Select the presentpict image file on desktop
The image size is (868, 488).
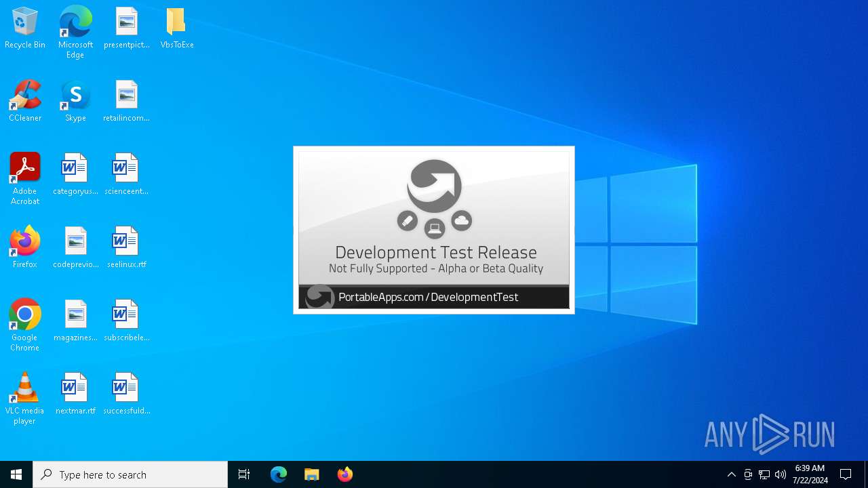point(126,28)
